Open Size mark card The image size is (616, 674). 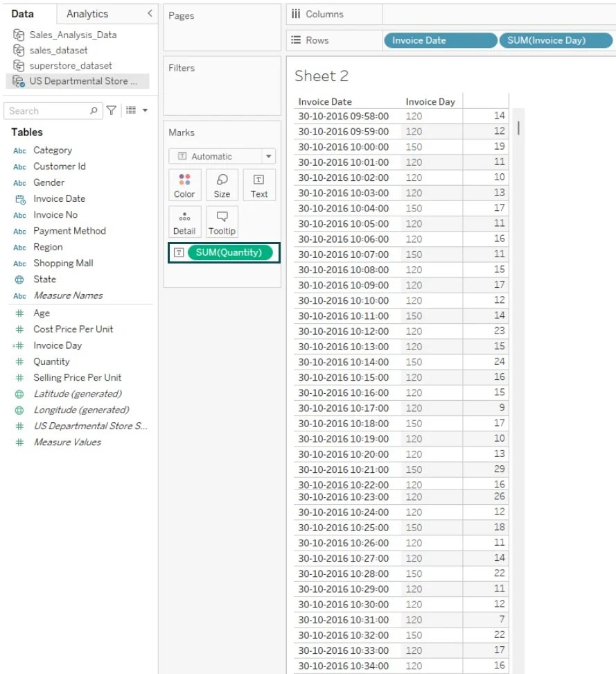click(222, 185)
